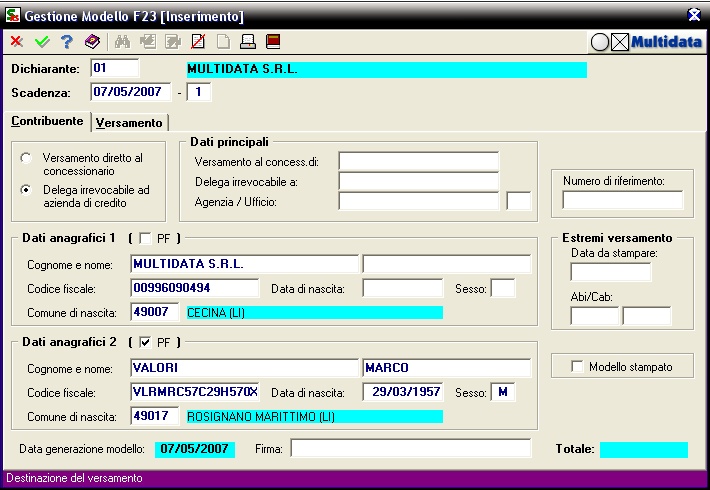Click the Estremi versamento group label

(617, 238)
